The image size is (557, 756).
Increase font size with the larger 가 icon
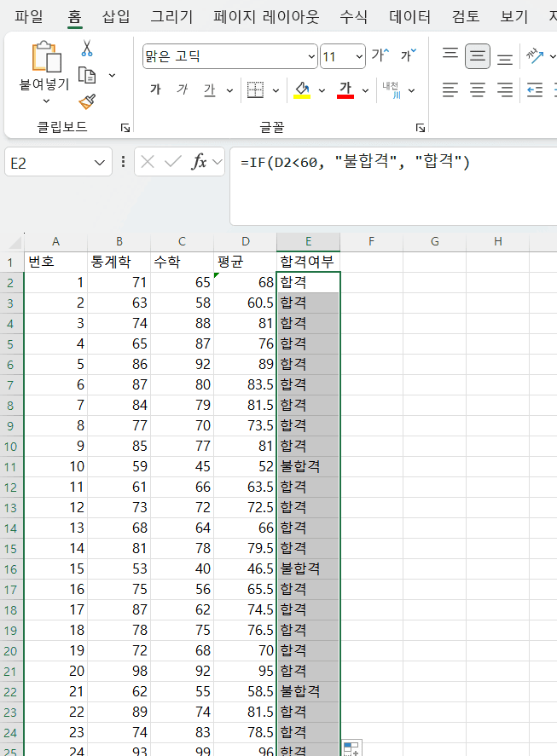coord(379,56)
